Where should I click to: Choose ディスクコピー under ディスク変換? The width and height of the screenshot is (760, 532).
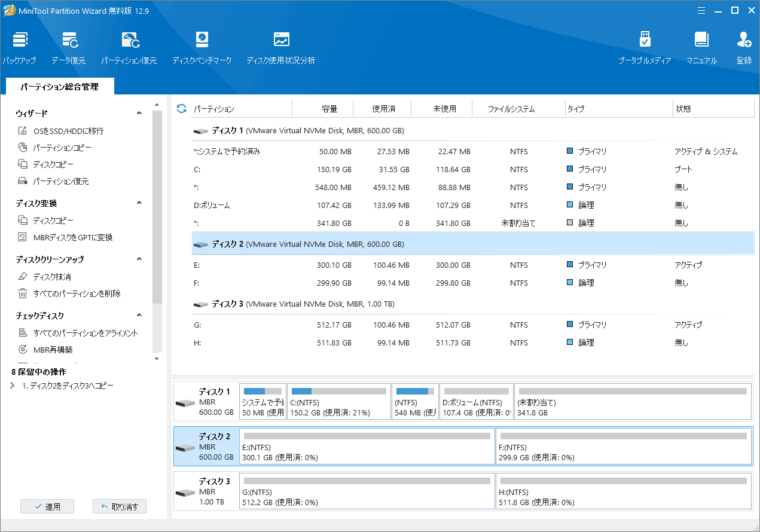point(45,221)
